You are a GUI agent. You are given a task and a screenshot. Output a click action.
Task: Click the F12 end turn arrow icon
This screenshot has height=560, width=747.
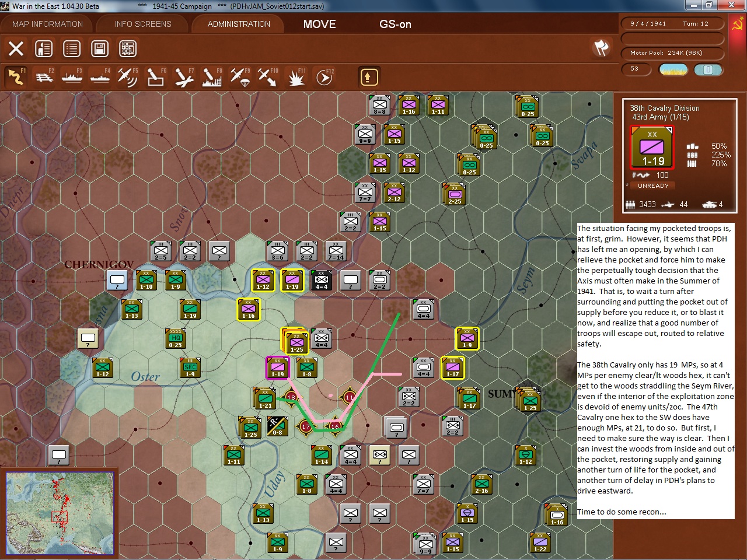[324, 76]
